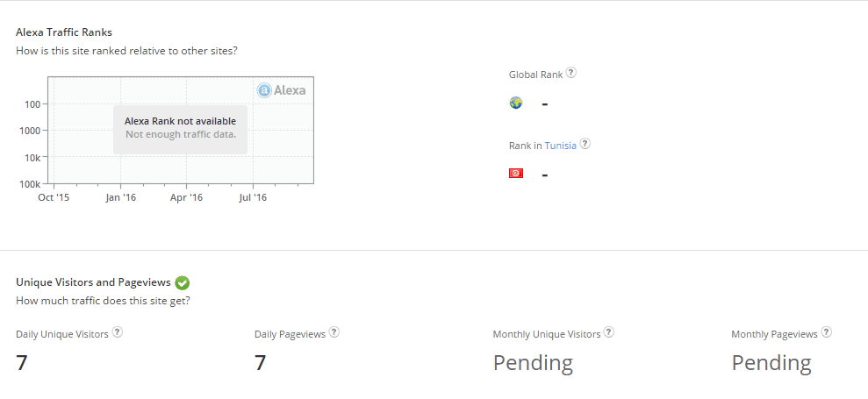Open help icon for Monthly Unique Visitors
Screen dimensions: 868x399
click(x=609, y=332)
